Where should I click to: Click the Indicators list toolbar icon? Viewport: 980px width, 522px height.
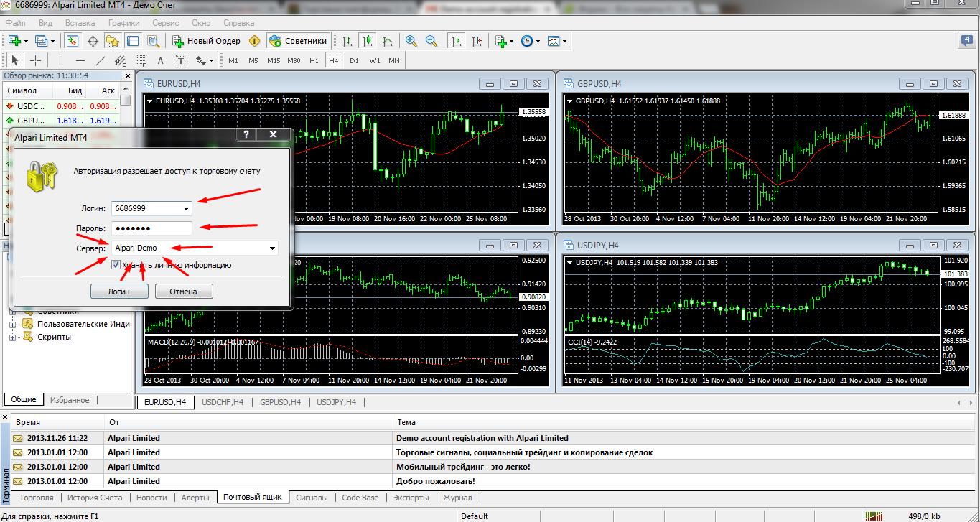[x=500, y=41]
